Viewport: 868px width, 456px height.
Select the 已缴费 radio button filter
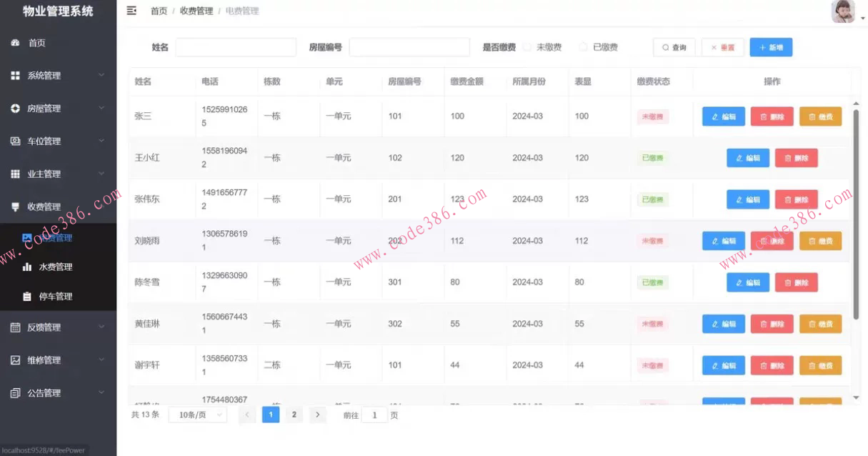(584, 47)
